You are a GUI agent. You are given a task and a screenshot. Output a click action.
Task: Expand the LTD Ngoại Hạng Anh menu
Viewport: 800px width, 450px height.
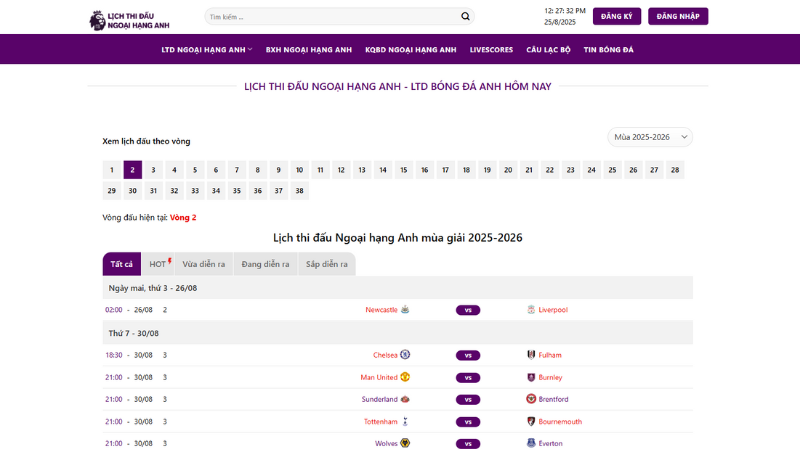click(x=207, y=49)
